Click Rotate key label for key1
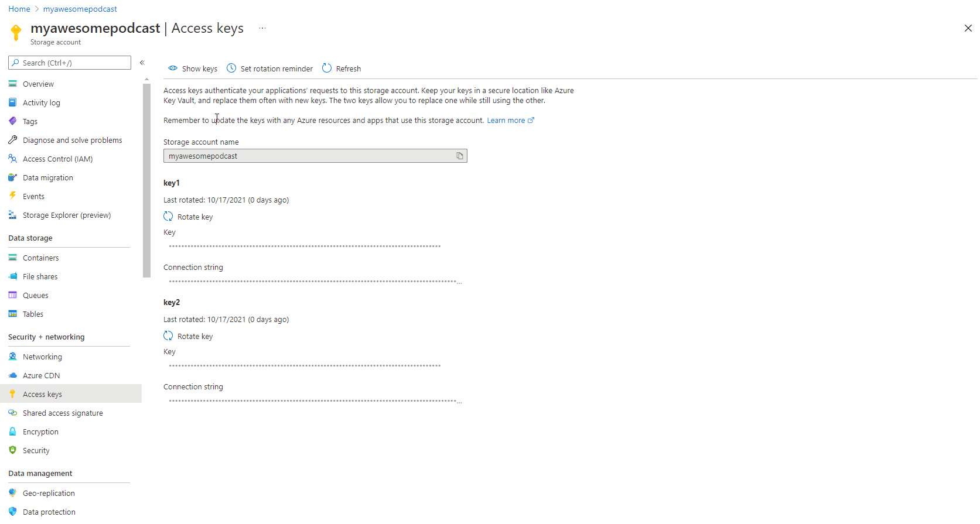 [195, 217]
